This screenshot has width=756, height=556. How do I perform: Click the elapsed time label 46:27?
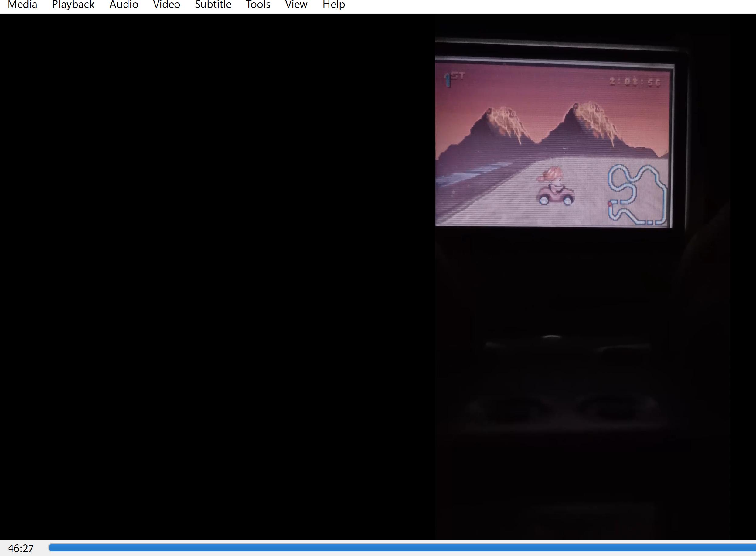(x=21, y=548)
